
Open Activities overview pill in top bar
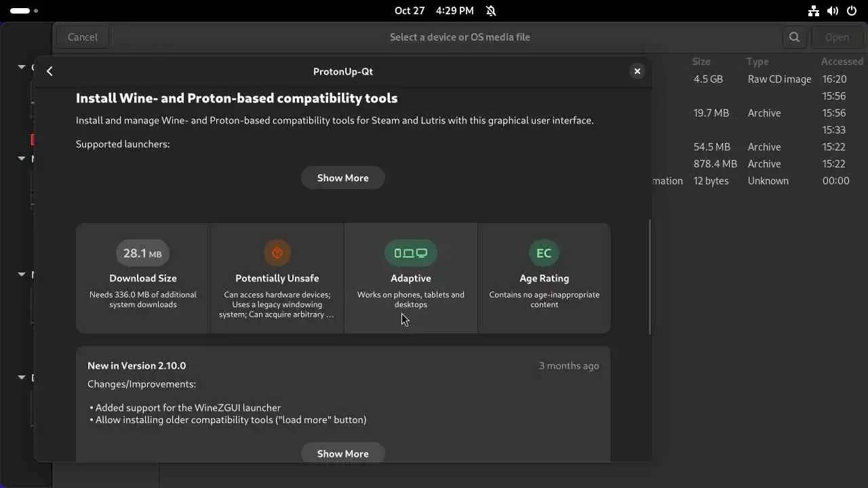(x=24, y=11)
